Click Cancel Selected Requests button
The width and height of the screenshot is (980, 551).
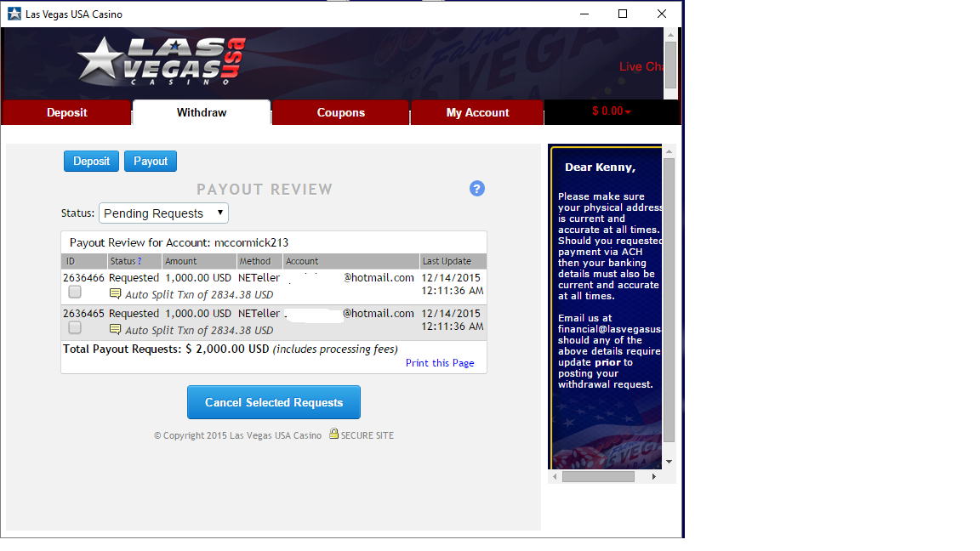274,402
